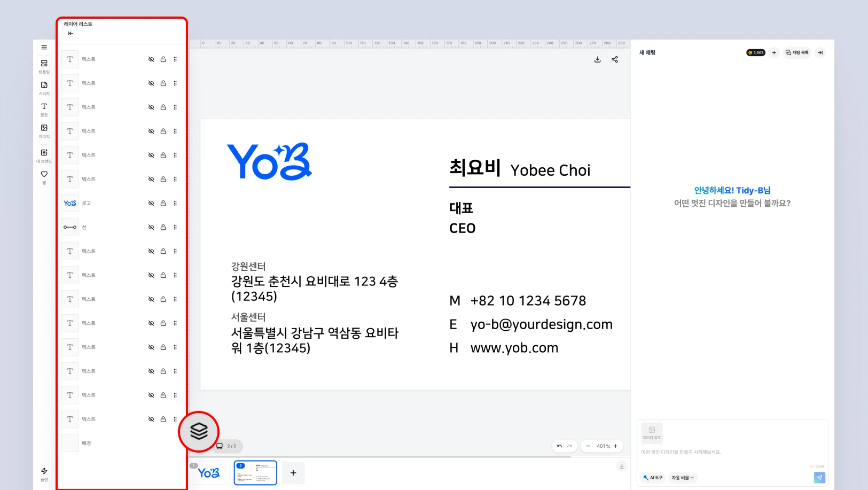868x490 pixels.
Task: Open page 1 thumbnail with logo
Action: click(x=208, y=473)
